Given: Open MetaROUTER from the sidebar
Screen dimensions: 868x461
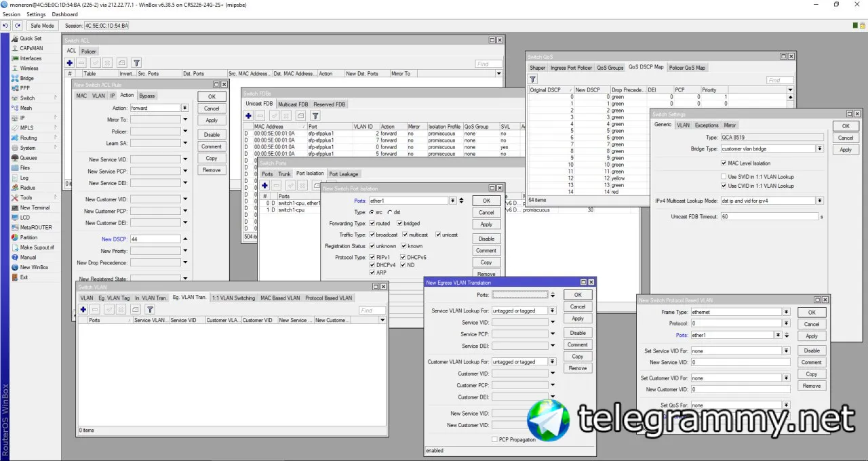Looking at the screenshot, I should 35,227.
